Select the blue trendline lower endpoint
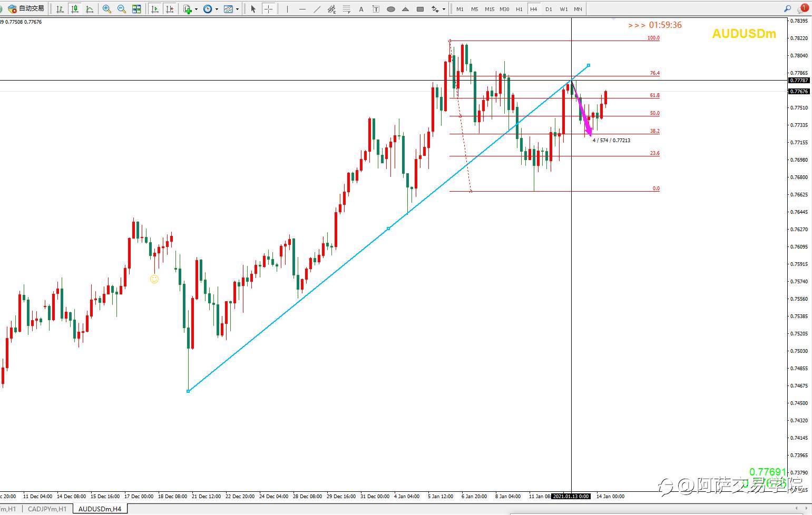The width and height of the screenshot is (812, 515). [188, 391]
